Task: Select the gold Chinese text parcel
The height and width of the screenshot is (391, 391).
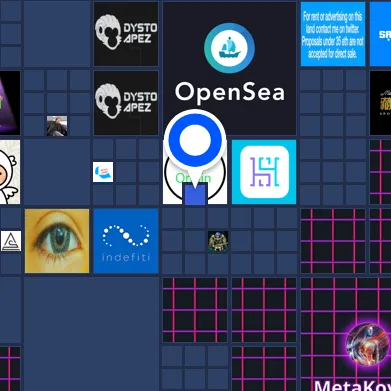Action: (380, 103)
